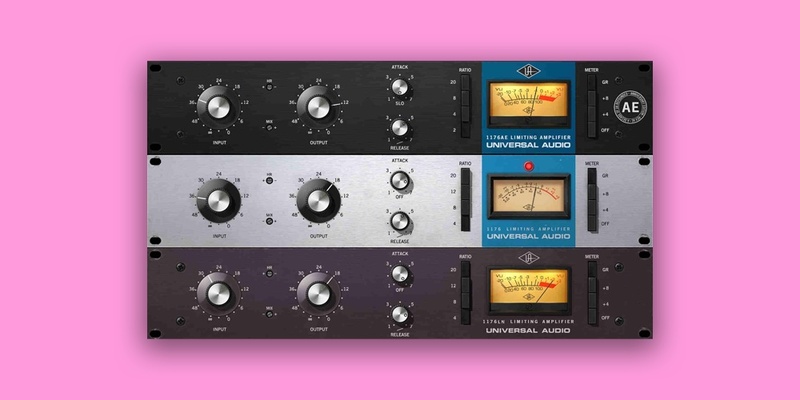Click the Input knob on the silver 1176

click(x=218, y=201)
